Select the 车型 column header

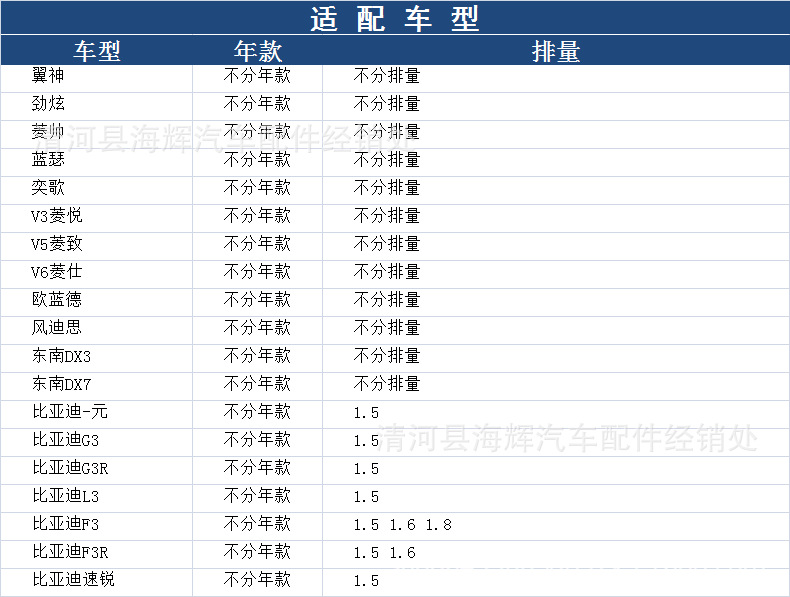97,51
